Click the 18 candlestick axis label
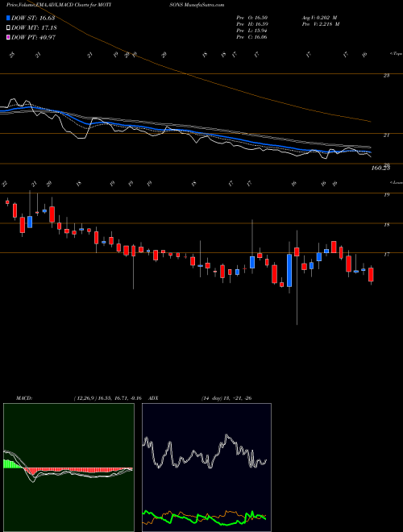The height and width of the screenshot is (532, 403). (386, 225)
